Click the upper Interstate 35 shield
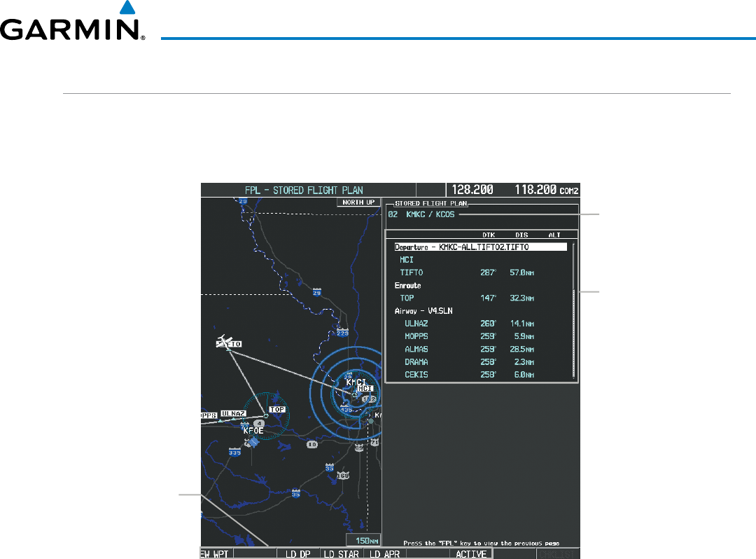The width and height of the screenshot is (756, 559). (x=329, y=467)
